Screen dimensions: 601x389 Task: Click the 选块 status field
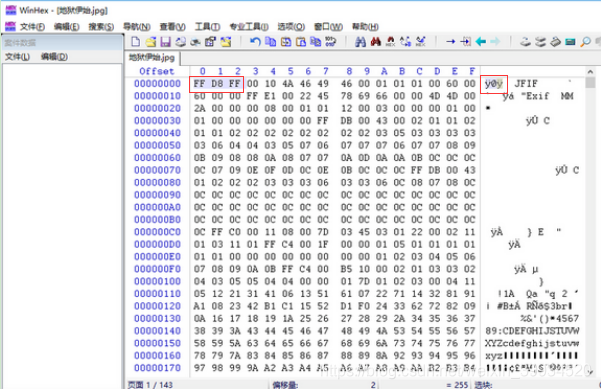[483, 385]
